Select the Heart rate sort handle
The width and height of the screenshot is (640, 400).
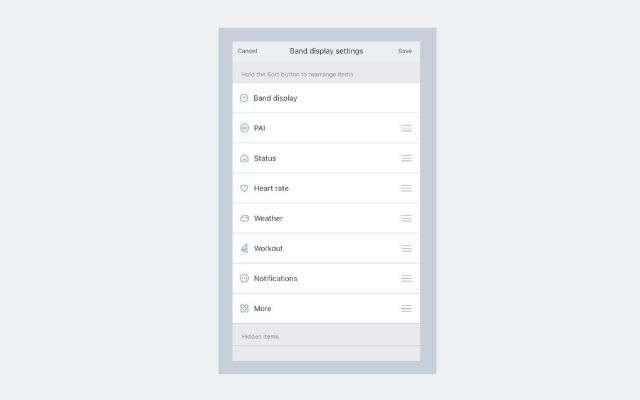(x=406, y=188)
